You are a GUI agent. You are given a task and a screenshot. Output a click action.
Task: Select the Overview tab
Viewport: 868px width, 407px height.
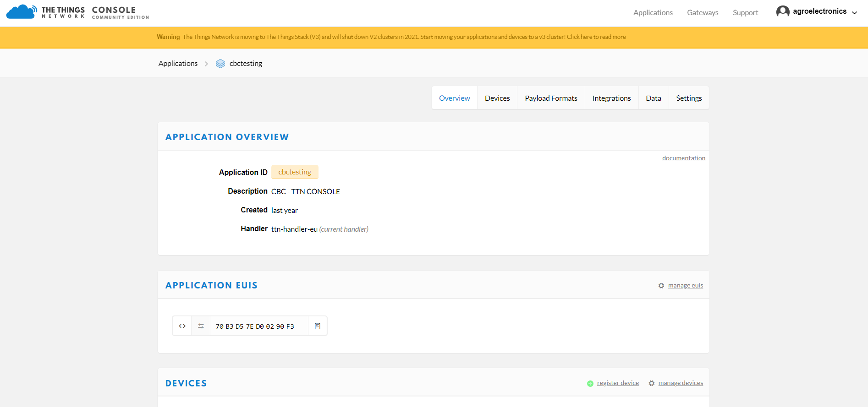455,98
